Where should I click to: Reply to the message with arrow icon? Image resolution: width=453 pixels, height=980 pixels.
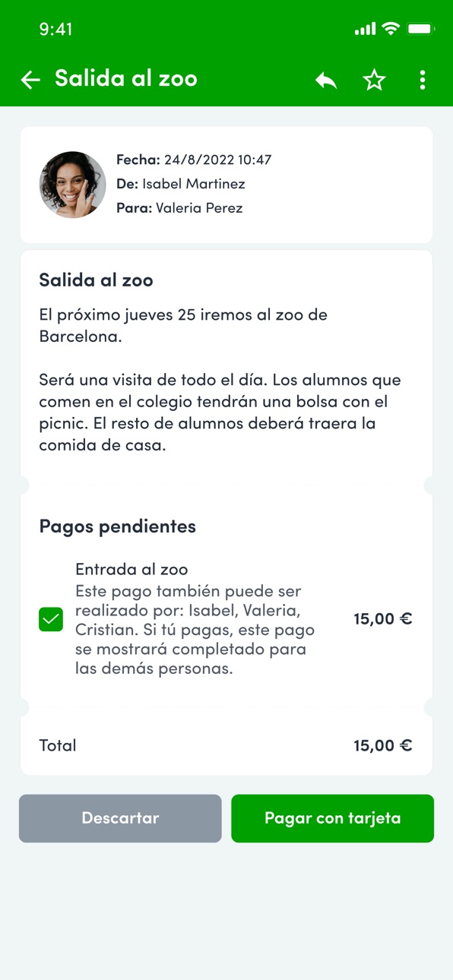tap(326, 80)
